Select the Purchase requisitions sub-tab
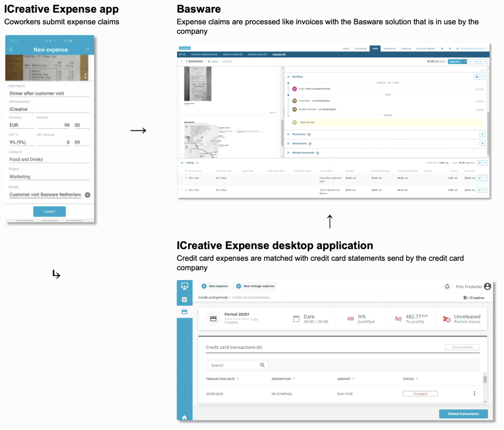504x430 pixels. click(205, 54)
